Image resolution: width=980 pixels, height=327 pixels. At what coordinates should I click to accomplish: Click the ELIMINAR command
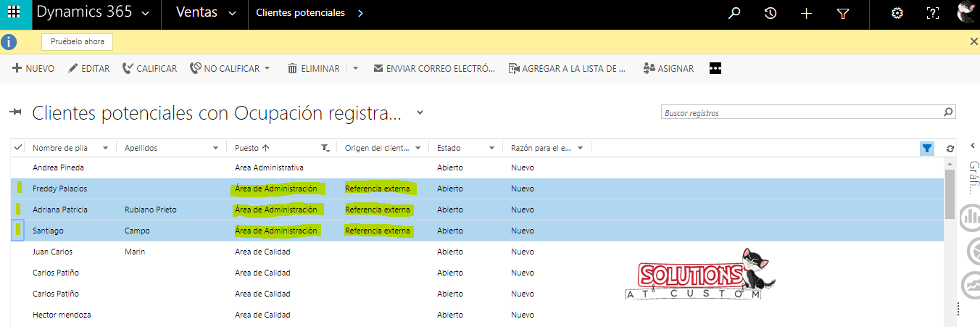click(x=314, y=68)
